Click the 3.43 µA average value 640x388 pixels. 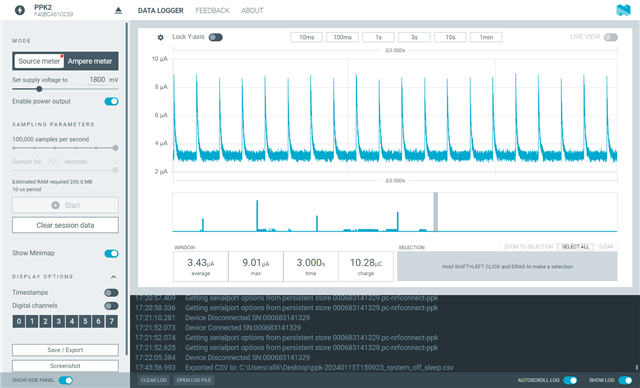click(x=200, y=263)
